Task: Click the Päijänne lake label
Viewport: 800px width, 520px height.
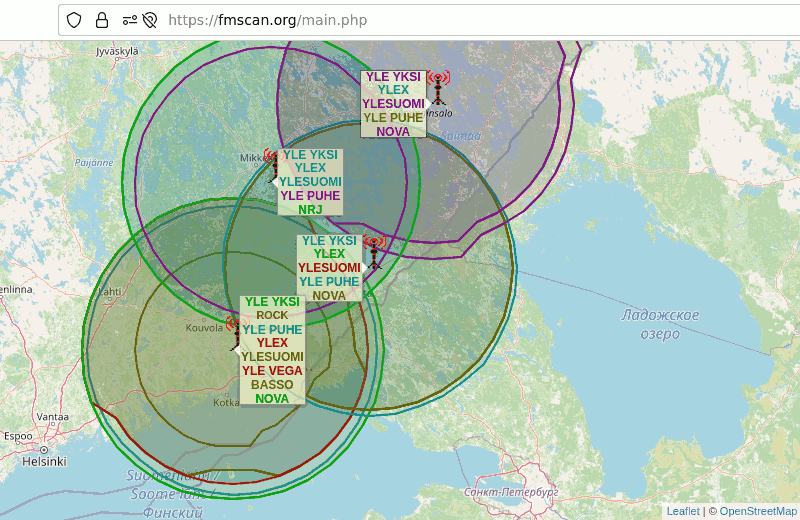Action: coord(94,163)
